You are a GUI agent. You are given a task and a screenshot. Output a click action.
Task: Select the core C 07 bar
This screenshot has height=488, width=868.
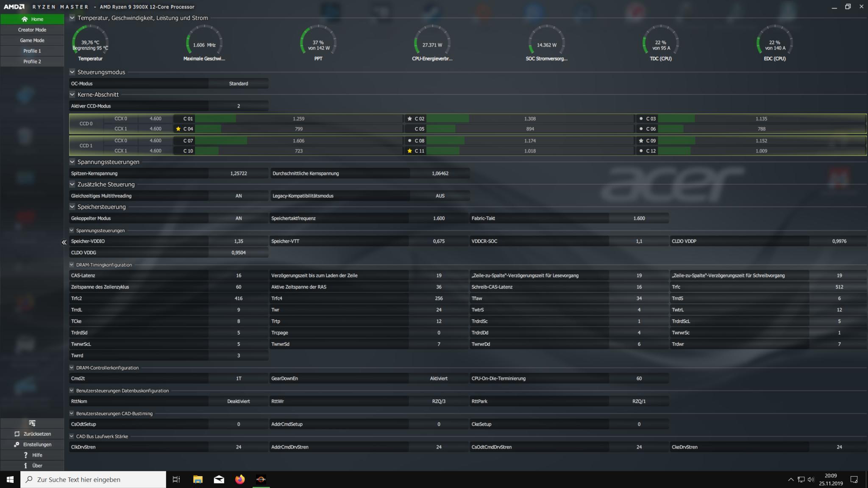(298, 141)
